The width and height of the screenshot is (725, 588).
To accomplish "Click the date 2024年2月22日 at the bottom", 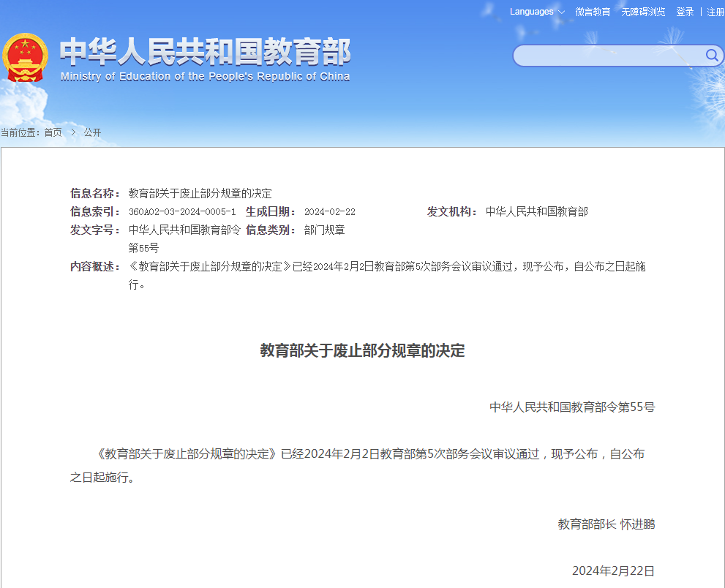I will 613,570.
